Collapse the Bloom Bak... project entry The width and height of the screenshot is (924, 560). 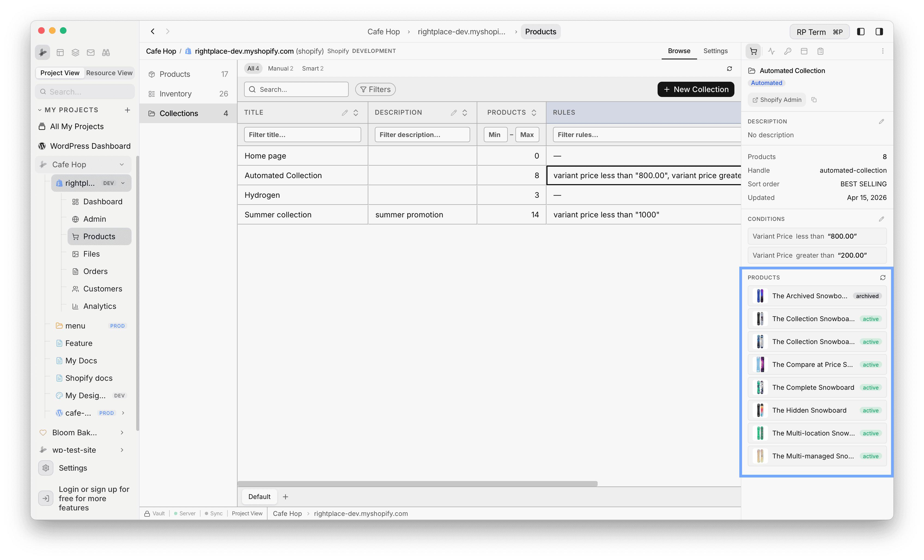coord(122,432)
